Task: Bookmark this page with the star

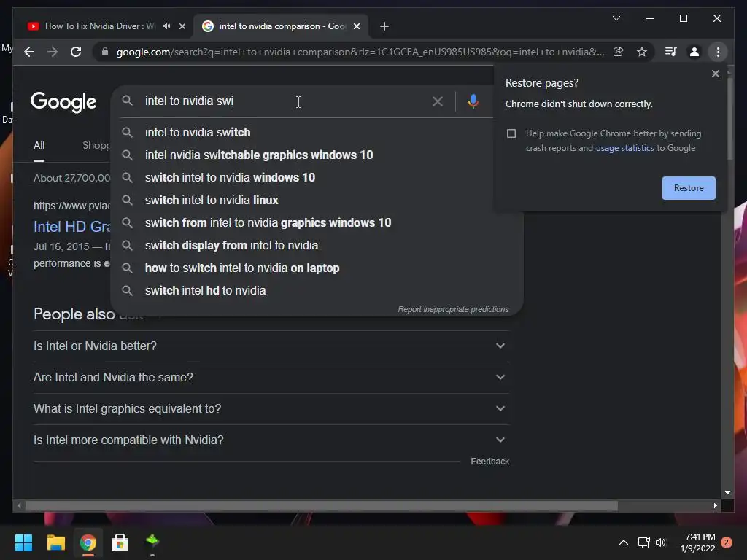Action: tap(642, 52)
